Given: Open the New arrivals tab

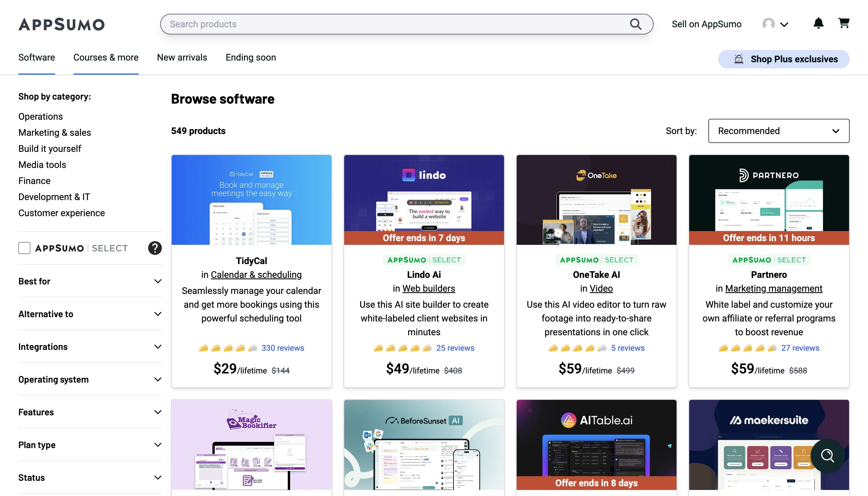Looking at the screenshot, I should pos(182,57).
